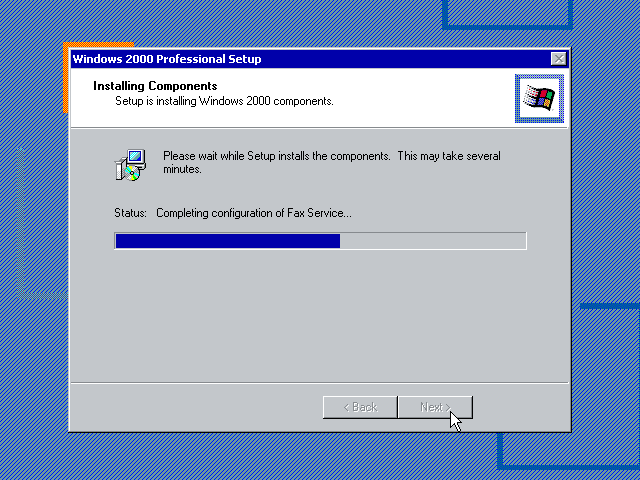This screenshot has width=640, height=480.
Task: Select the Installing Components heading
Action: (x=155, y=86)
